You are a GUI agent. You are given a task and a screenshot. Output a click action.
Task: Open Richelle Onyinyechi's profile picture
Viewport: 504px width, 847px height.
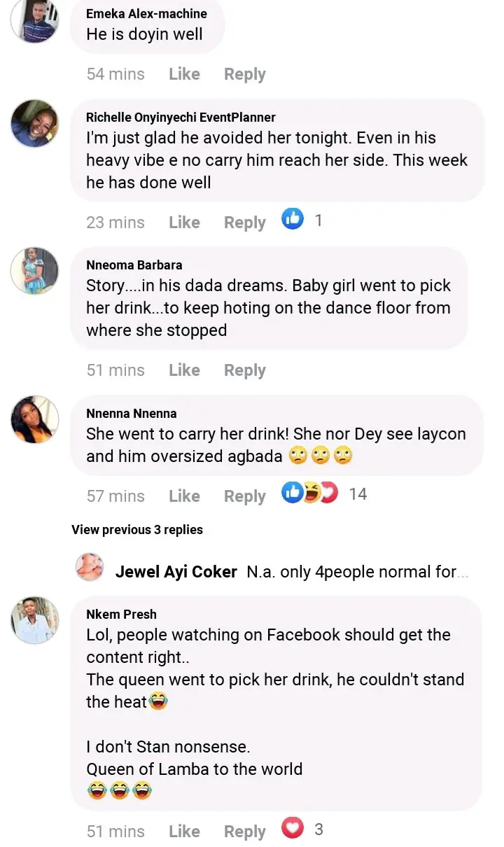[34, 123]
